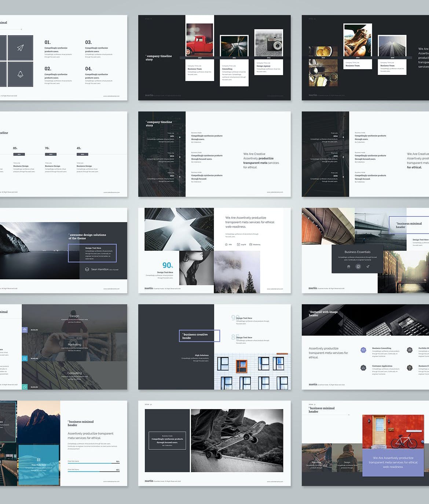This screenshot has height=504, width=429.
Task: Click the 'business creative Inside' outlined box
Action: [199, 336]
